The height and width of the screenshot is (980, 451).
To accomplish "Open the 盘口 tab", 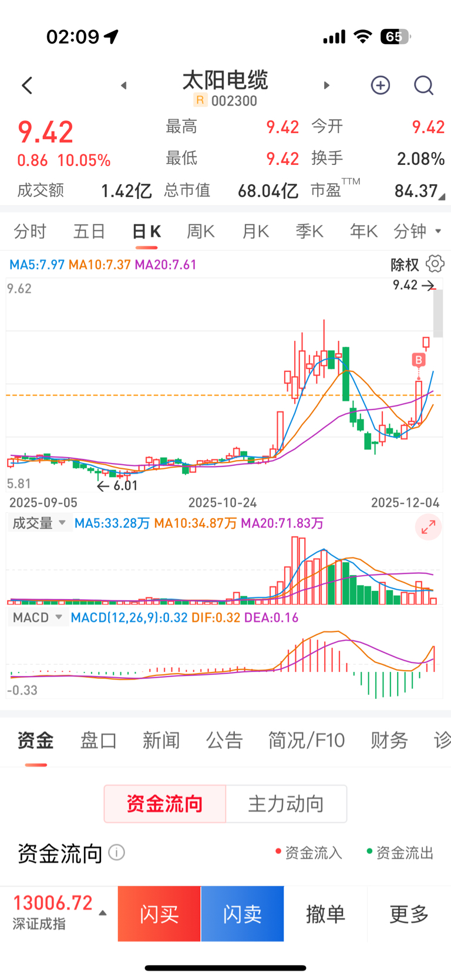I will [x=98, y=741].
